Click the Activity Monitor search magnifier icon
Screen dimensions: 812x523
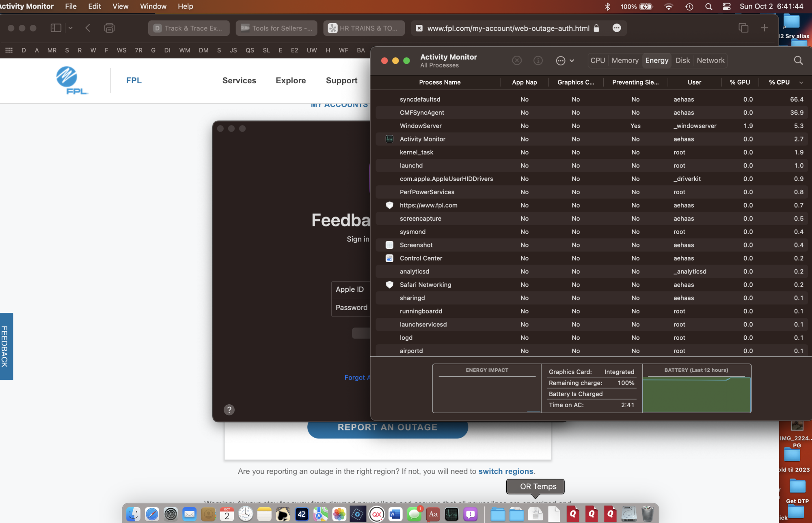pos(798,61)
